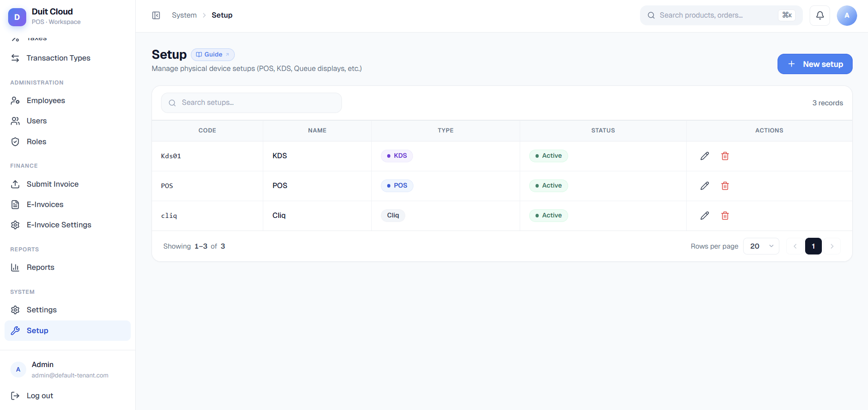Click System in the breadcrumb
Screen dimensions: 868x410
[184, 15]
